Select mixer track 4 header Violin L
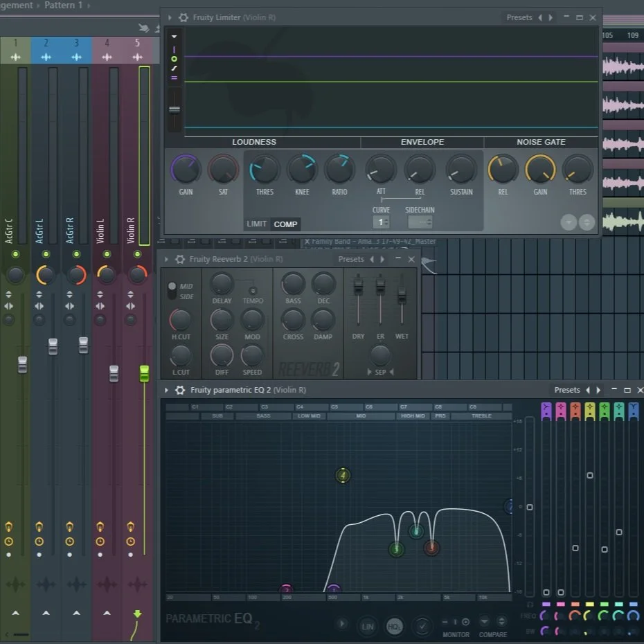The image size is (644, 644). click(107, 50)
